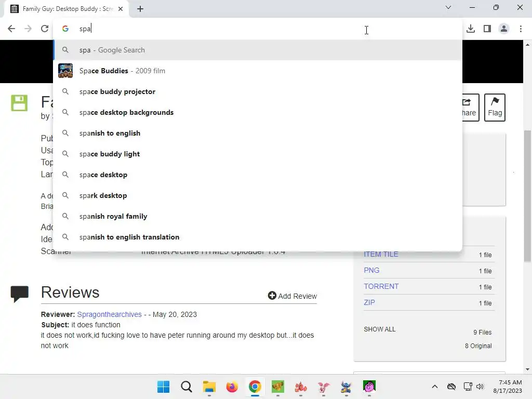Toggle the Chrome side panel icon
Screen dimensions: 532x399
[487, 29]
